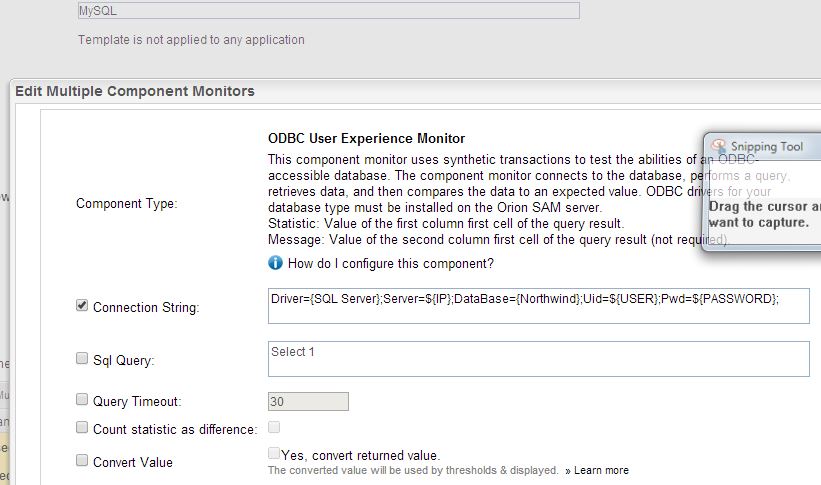Click the Sql Query text area
Screen dimensions: 821x485
click(539, 359)
